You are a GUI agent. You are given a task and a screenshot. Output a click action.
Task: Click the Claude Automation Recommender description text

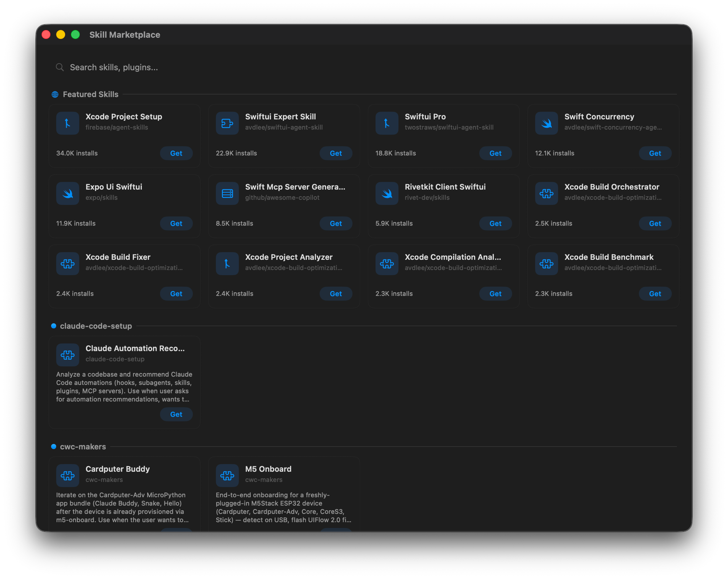pos(124,386)
